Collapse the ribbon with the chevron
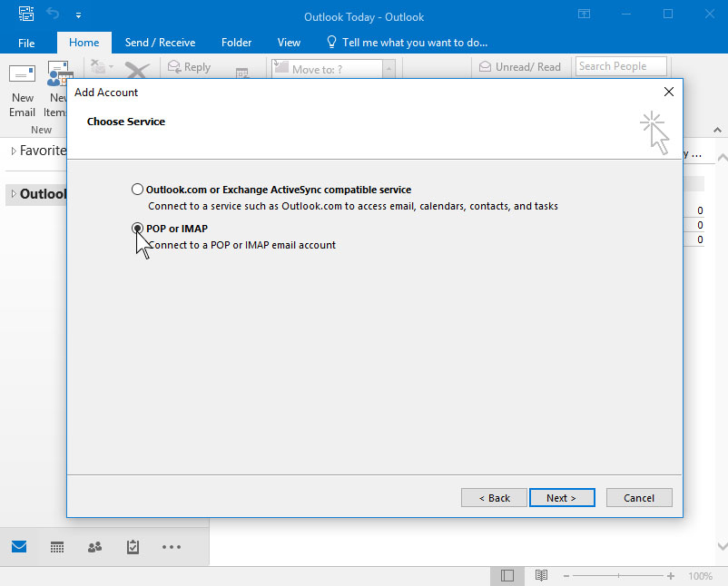Image resolution: width=728 pixels, height=586 pixels. [x=717, y=130]
